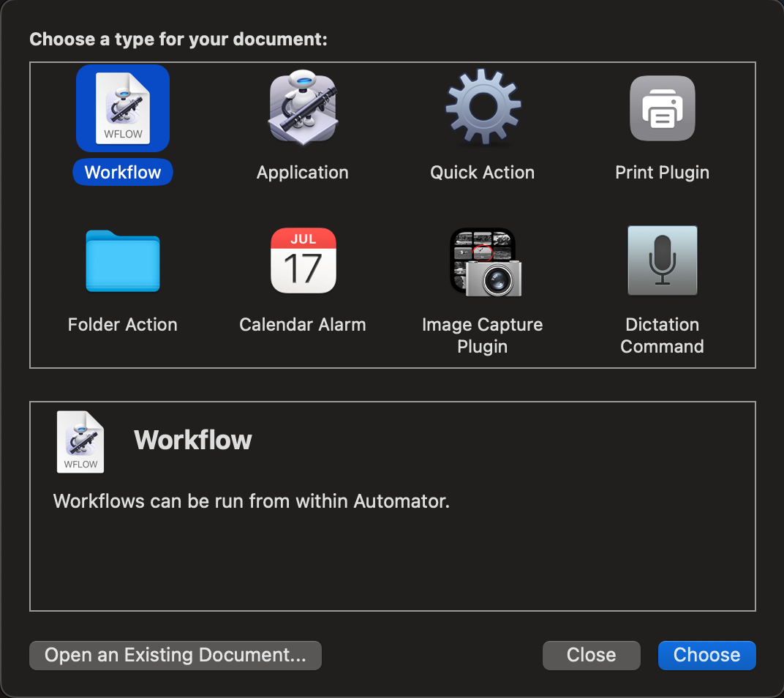Viewport: 784px width, 698px height.
Task: Click the Application text label
Action: pos(302,173)
